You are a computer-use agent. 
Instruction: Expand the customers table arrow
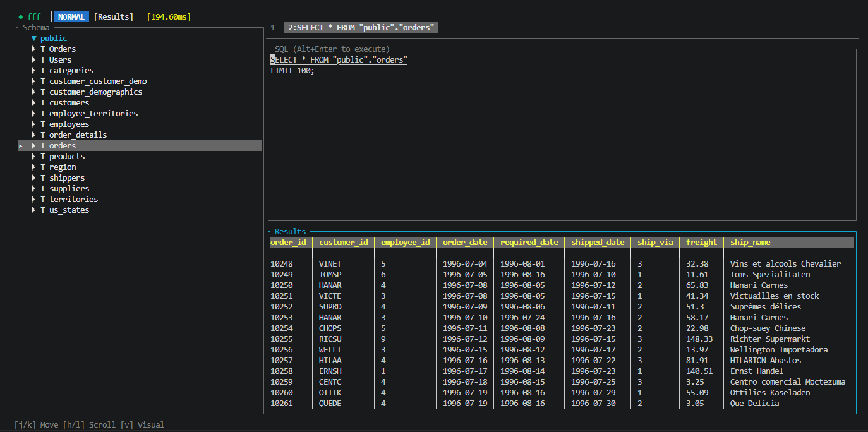[x=33, y=103]
